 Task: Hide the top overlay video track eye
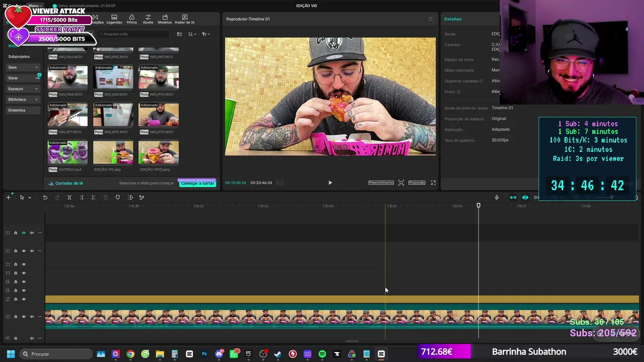click(24, 233)
